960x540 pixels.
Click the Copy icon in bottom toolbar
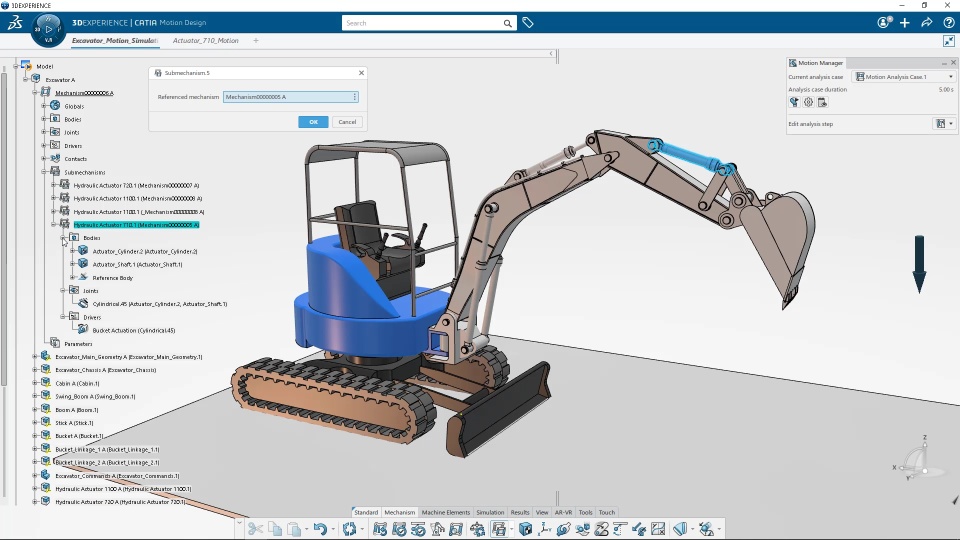pyautogui.click(x=275, y=529)
